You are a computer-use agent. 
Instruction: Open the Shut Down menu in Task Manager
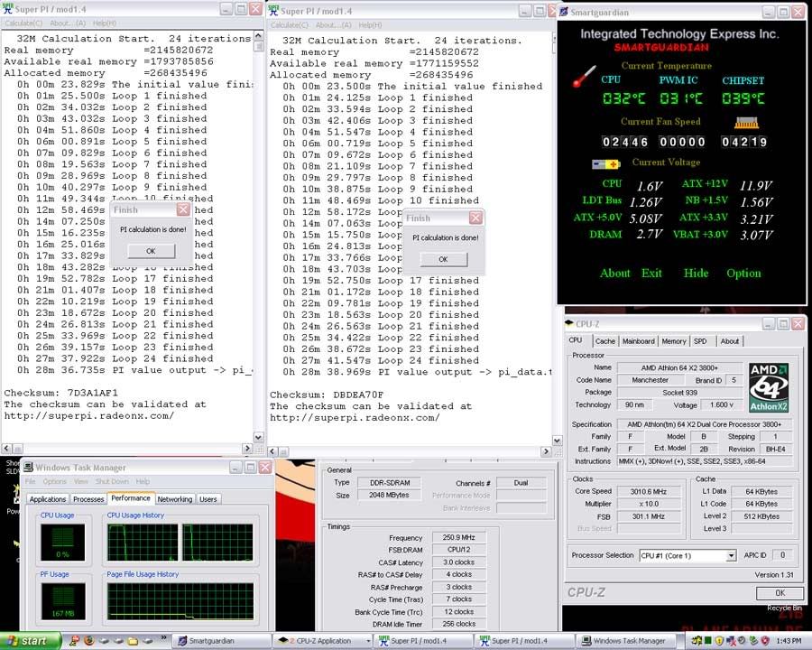click(112, 481)
